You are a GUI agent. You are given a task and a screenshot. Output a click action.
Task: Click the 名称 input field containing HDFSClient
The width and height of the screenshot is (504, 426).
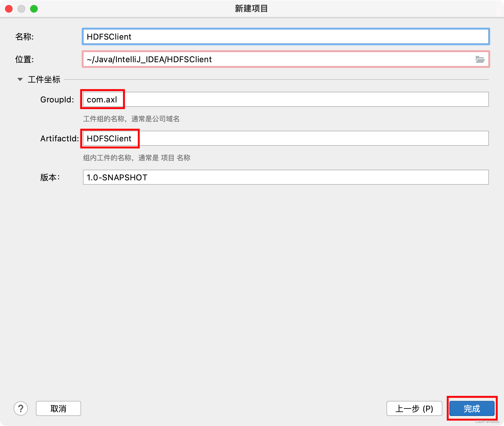click(x=286, y=37)
